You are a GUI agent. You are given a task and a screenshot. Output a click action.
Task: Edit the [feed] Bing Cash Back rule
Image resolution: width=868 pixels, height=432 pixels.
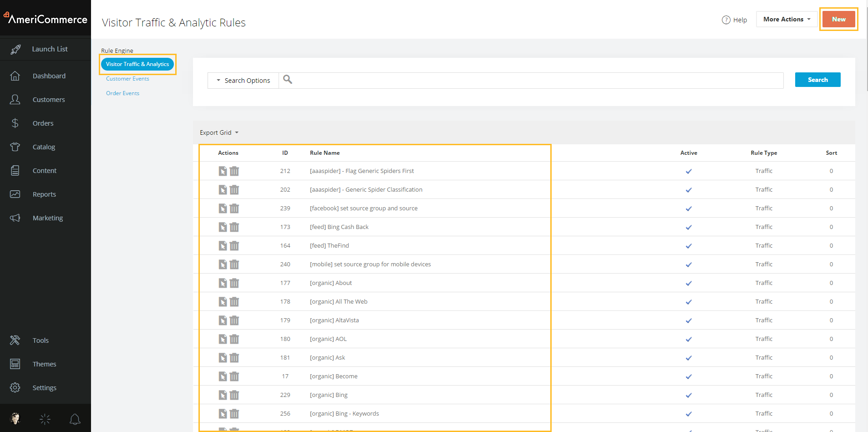coord(223,227)
